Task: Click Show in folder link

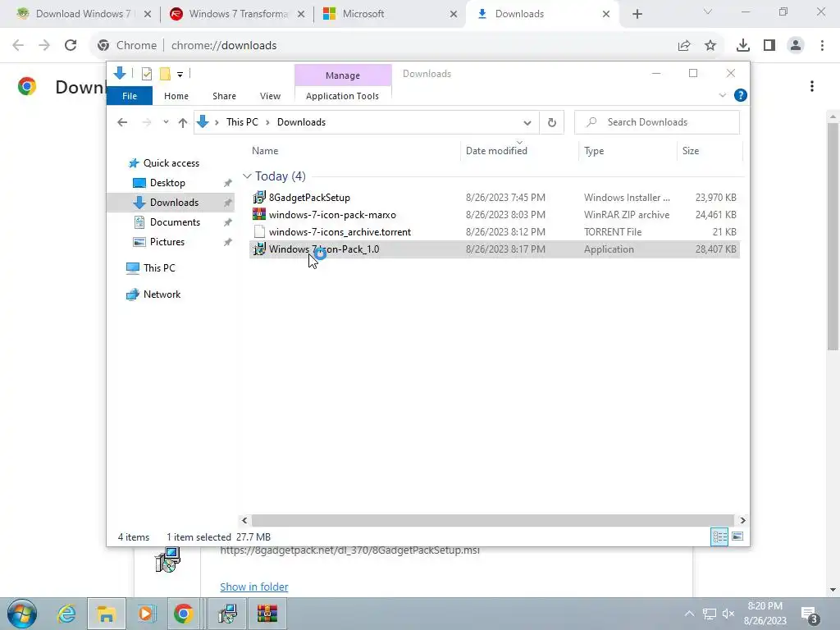Action: [254, 587]
